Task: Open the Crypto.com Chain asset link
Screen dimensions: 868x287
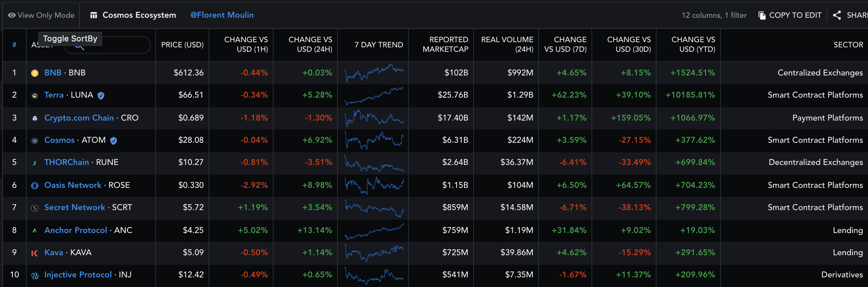Action: point(79,118)
